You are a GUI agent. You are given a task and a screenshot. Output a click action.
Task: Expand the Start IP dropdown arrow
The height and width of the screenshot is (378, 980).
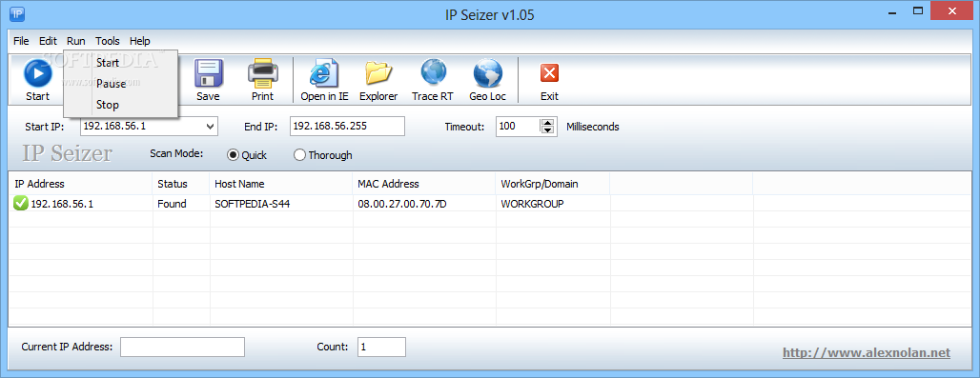tap(211, 127)
